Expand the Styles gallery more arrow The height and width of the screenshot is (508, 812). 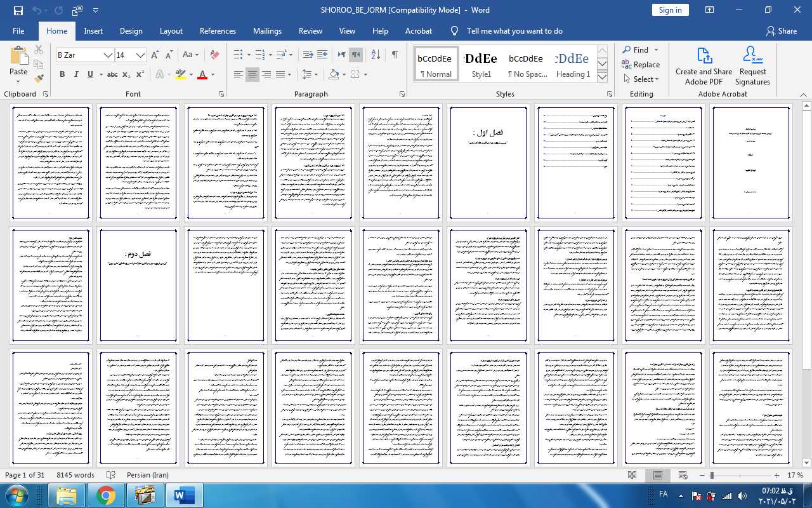(x=602, y=77)
